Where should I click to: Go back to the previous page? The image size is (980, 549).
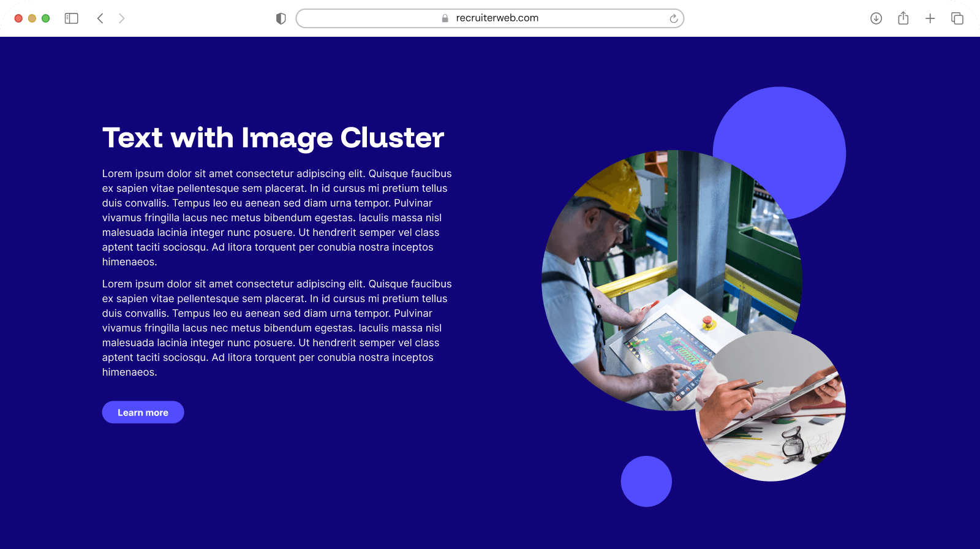100,18
